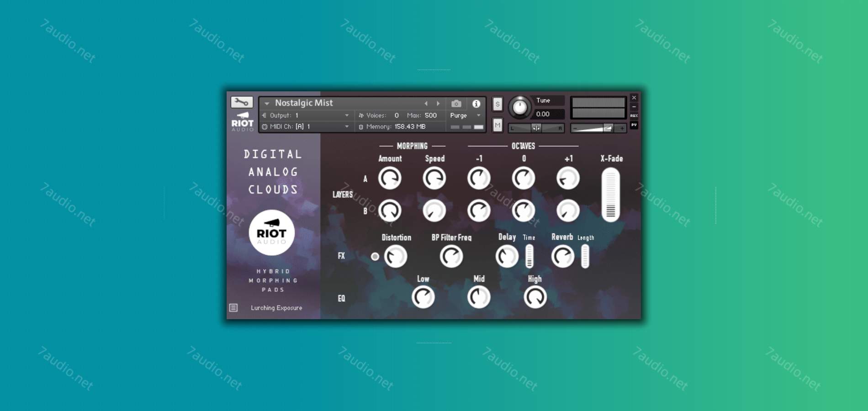
Task: Load the next instrument with right arrow
Action: 438,104
